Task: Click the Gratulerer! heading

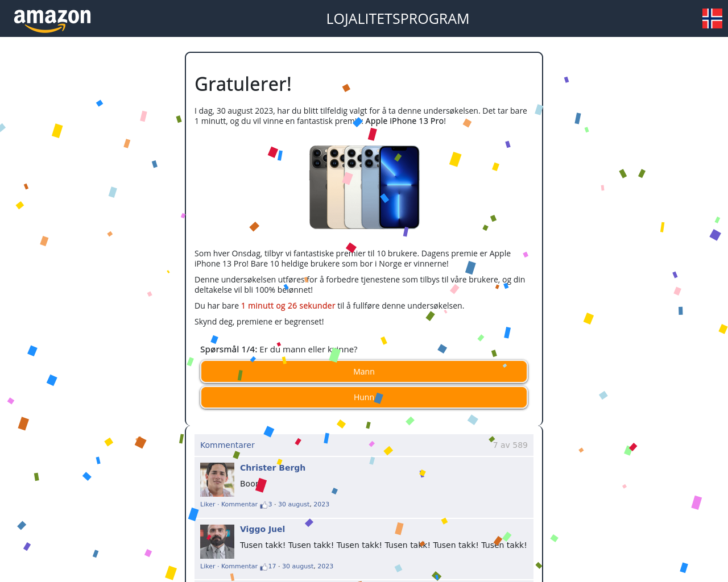Action: tap(243, 84)
